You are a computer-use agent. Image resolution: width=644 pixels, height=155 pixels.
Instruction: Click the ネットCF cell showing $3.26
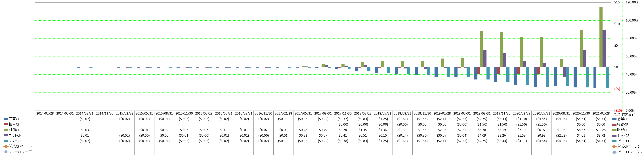coord(502,135)
